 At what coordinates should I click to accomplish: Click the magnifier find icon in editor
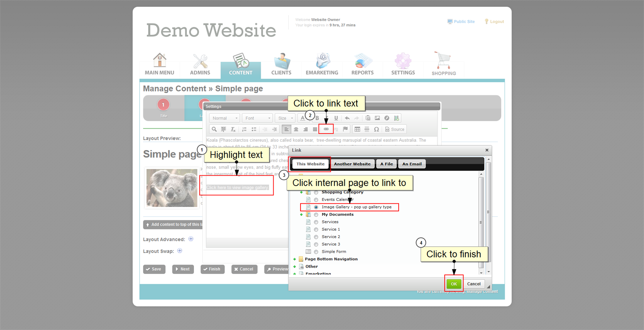click(x=214, y=129)
